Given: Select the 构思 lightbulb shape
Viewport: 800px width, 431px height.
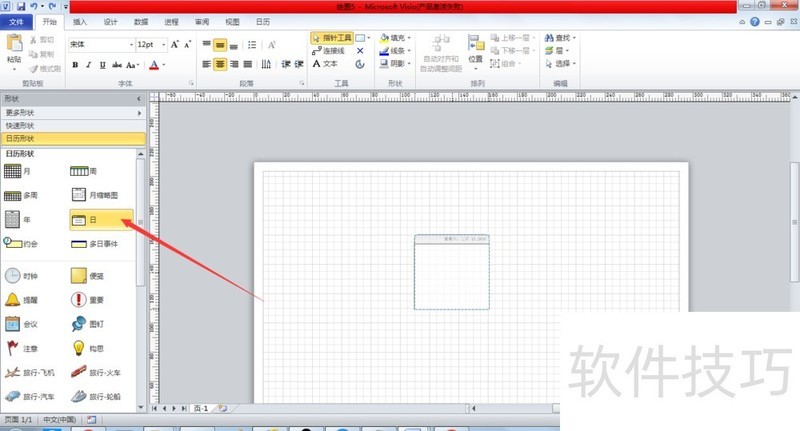Looking at the screenshot, I should coord(87,348).
